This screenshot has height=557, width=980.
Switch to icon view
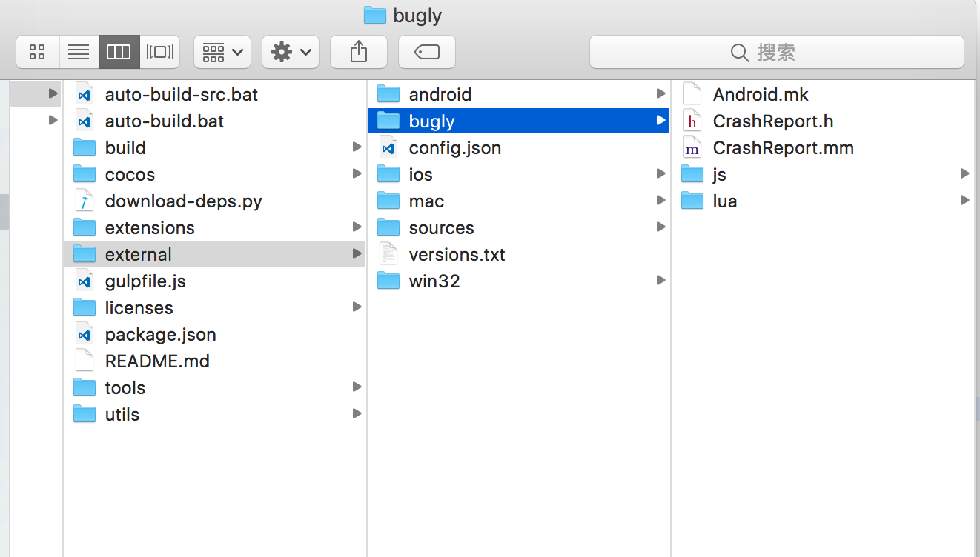pos(37,52)
